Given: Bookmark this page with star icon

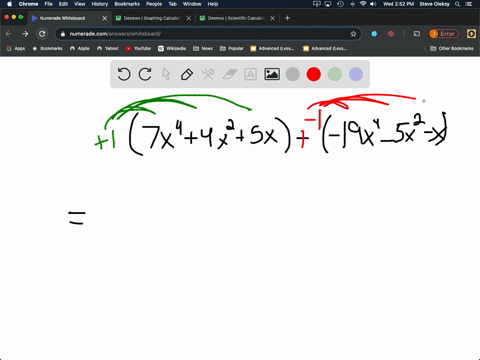Looking at the screenshot, I should [353, 34].
